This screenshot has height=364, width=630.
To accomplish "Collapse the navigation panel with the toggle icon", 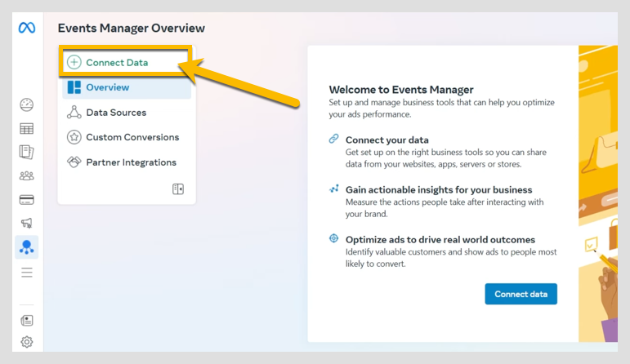I will (178, 189).
